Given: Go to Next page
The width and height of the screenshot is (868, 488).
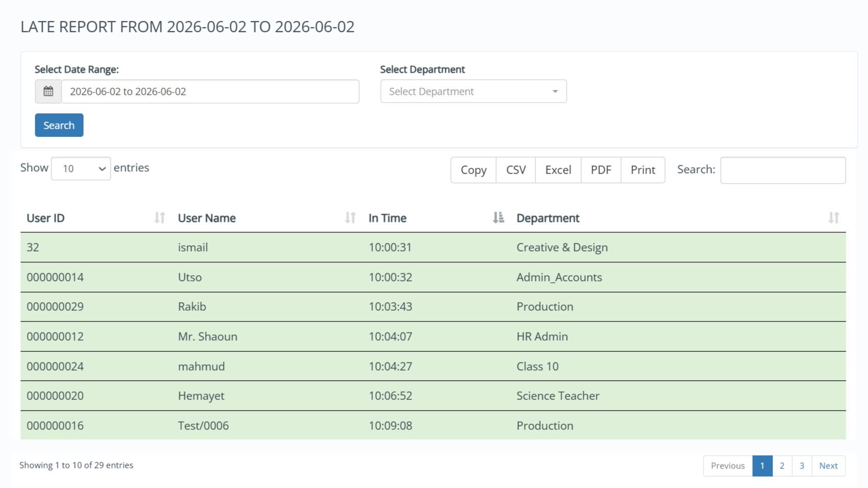Looking at the screenshot, I should (828, 466).
